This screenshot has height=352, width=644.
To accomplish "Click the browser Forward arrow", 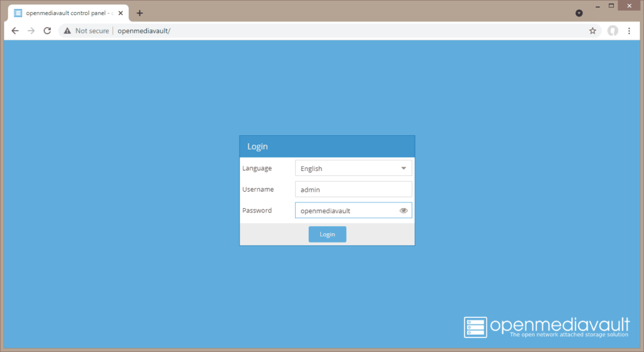I will 31,31.
